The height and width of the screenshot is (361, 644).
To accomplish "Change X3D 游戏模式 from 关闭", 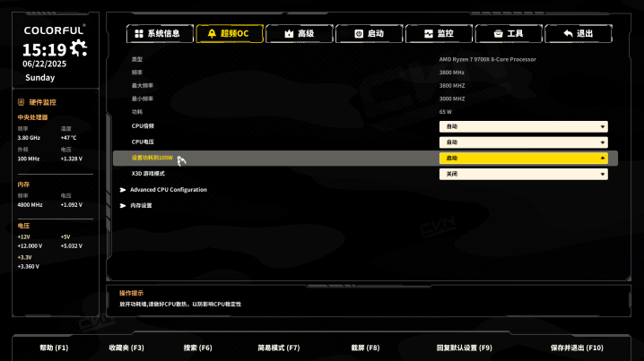I will coord(523,174).
